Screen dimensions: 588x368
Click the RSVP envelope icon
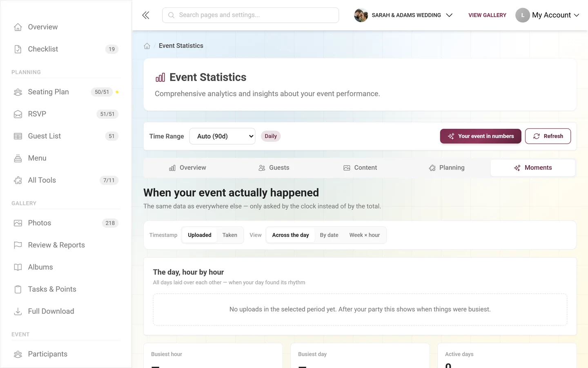click(x=18, y=114)
